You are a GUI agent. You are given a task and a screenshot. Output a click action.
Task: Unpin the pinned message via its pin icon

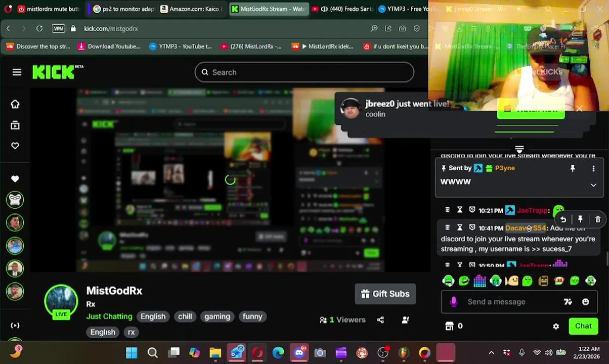(573, 168)
